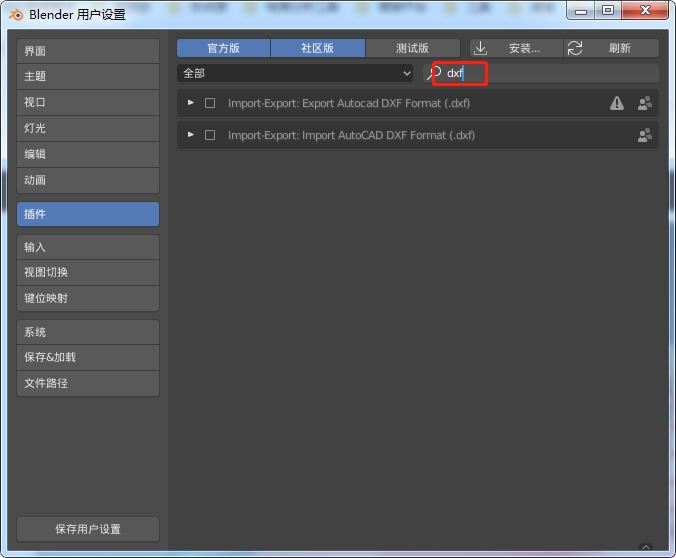This screenshot has height=558, width=676.
Task: Click the 安装... button
Action: [516, 48]
